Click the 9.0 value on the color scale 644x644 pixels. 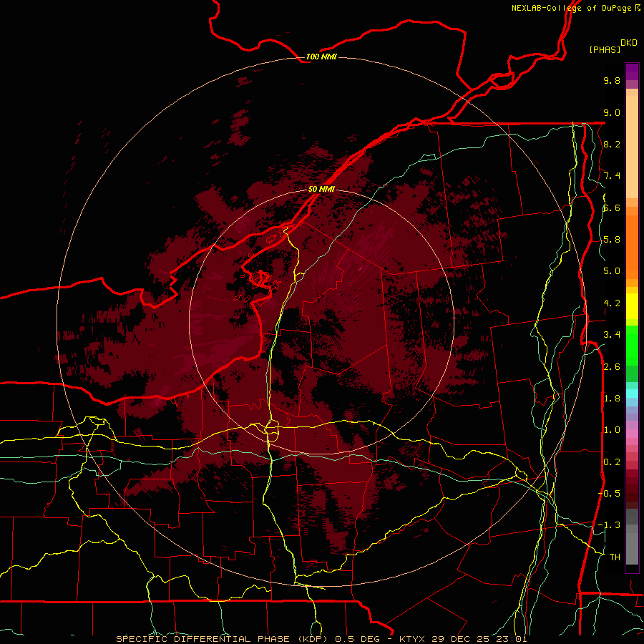tap(612, 112)
